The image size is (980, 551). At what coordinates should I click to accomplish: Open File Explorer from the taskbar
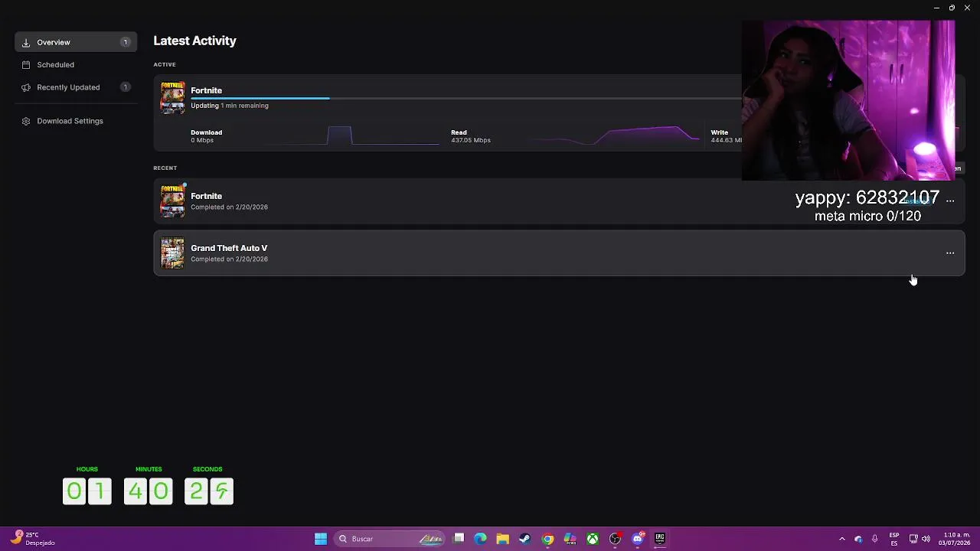[x=502, y=539]
